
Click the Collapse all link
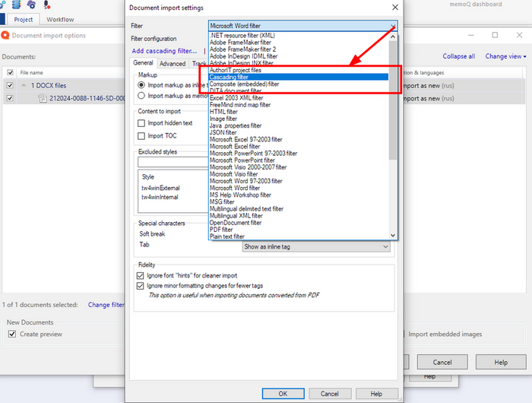pos(459,56)
